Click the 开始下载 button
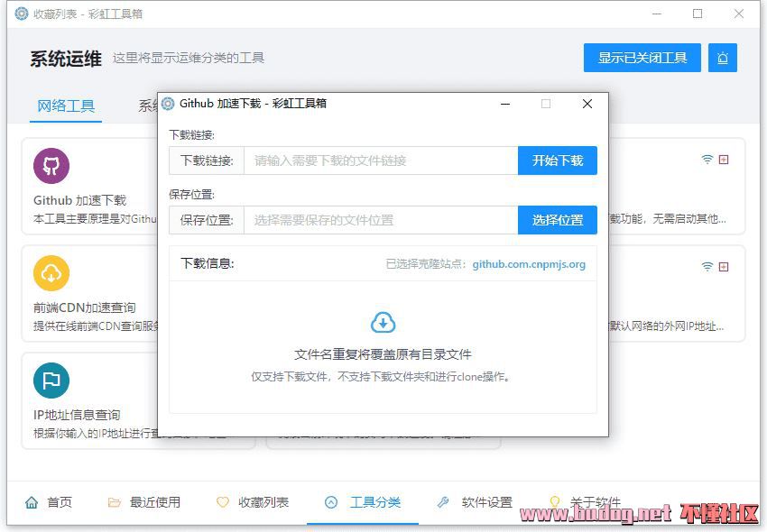 tap(558, 161)
